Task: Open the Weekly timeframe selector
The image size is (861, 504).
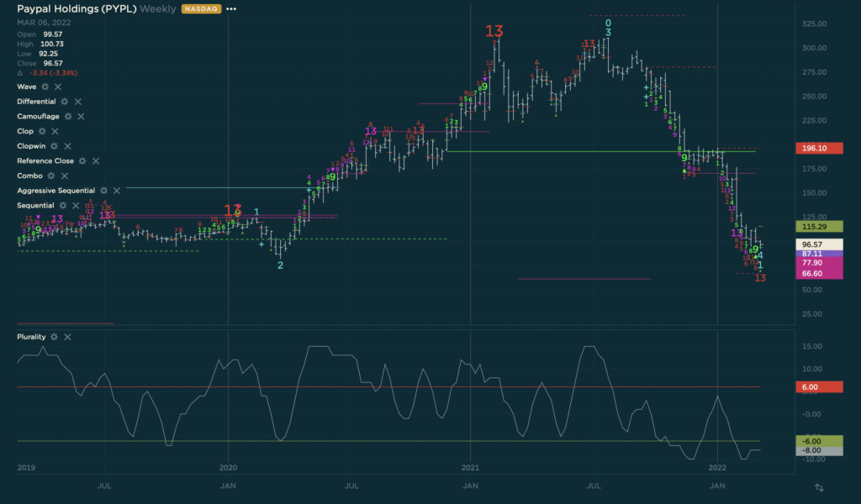Action: tap(157, 8)
